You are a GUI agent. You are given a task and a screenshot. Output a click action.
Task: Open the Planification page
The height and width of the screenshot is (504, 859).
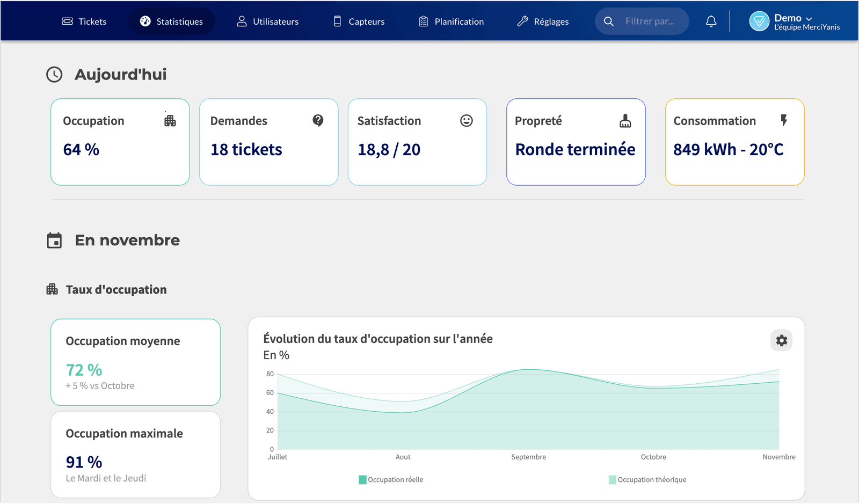452,21
